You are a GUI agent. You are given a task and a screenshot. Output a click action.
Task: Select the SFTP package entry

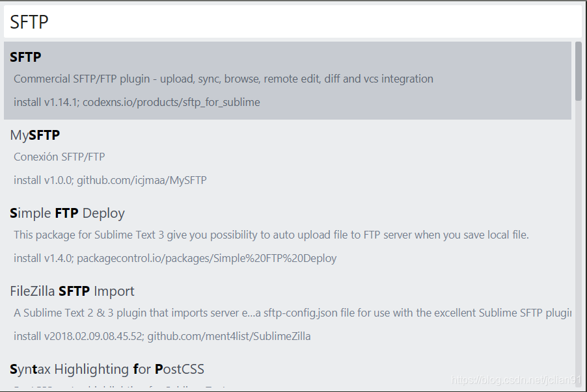click(x=288, y=81)
